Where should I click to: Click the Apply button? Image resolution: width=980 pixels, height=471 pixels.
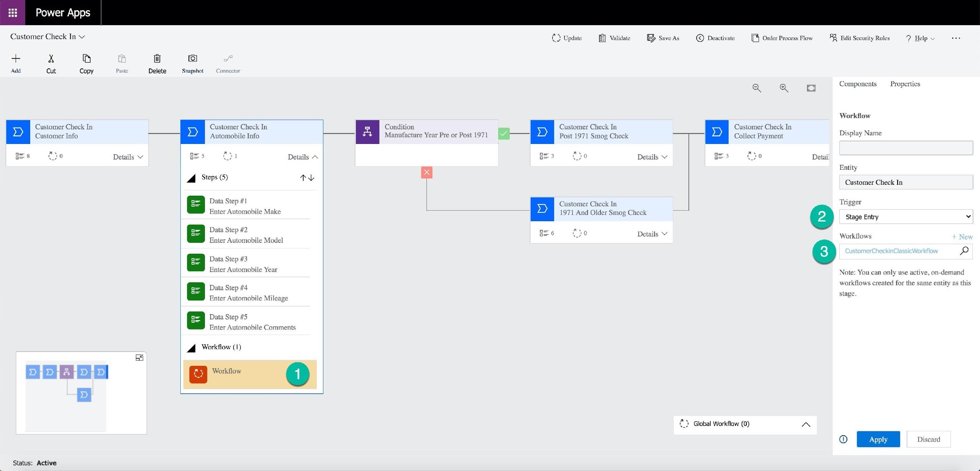878,439
